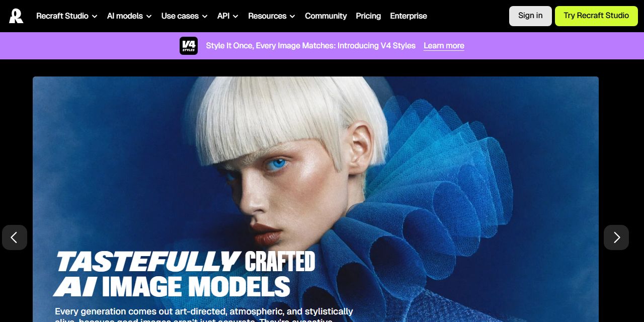Open the API dropdown menu
This screenshot has height=322, width=644.
click(x=228, y=16)
